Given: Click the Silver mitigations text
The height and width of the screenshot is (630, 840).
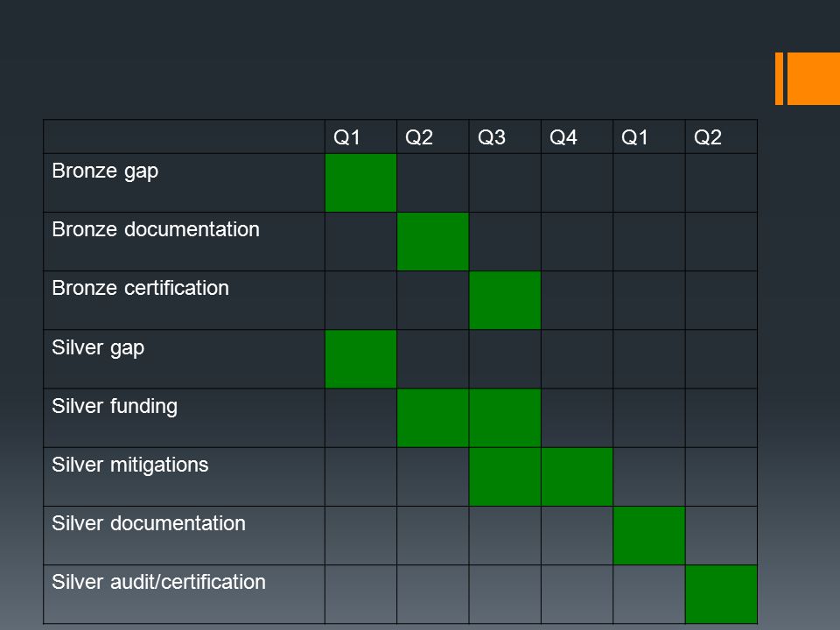Looking at the screenshot, I should (130, 465).
